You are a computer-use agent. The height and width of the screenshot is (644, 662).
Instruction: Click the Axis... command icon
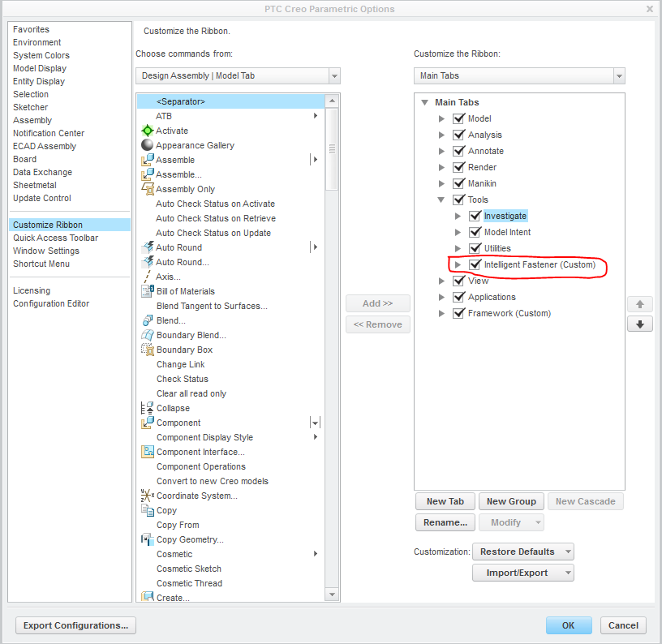(147, 277)
